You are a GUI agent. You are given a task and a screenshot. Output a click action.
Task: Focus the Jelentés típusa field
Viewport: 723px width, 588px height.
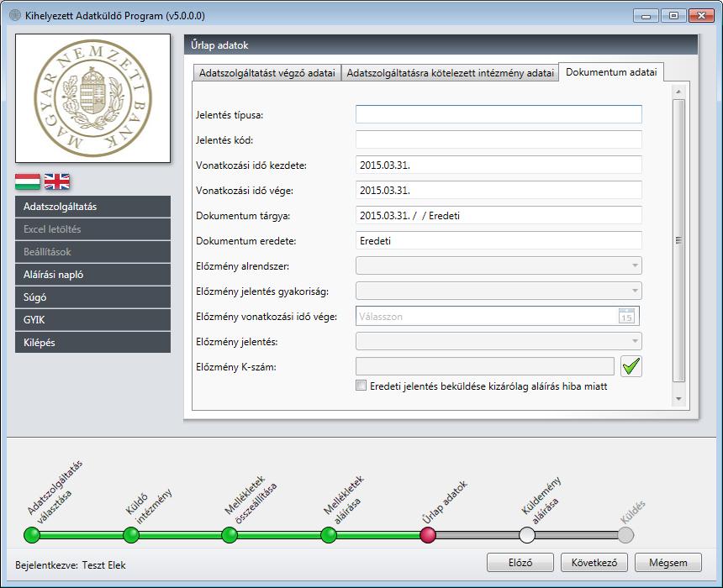(x=499, y=114)
